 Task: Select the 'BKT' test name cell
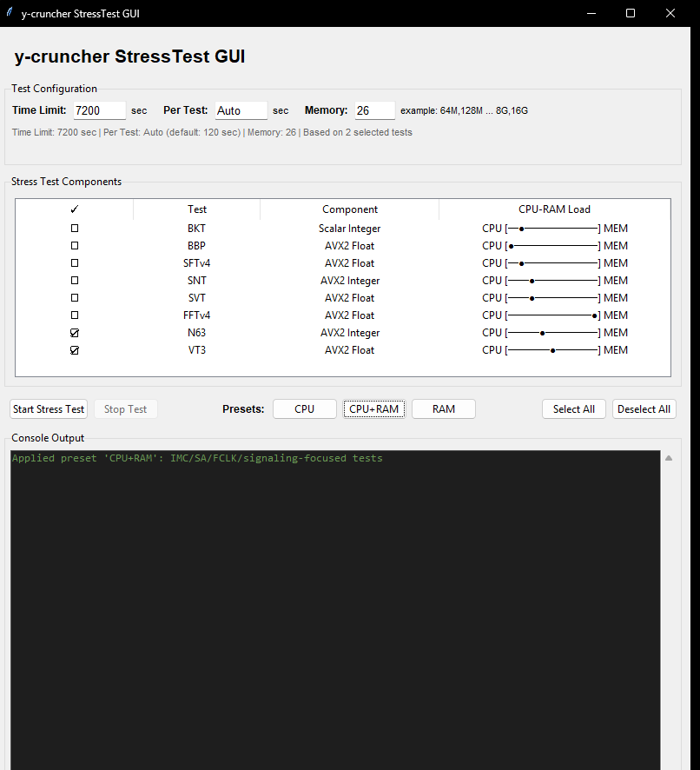click(x=196, y=229)
